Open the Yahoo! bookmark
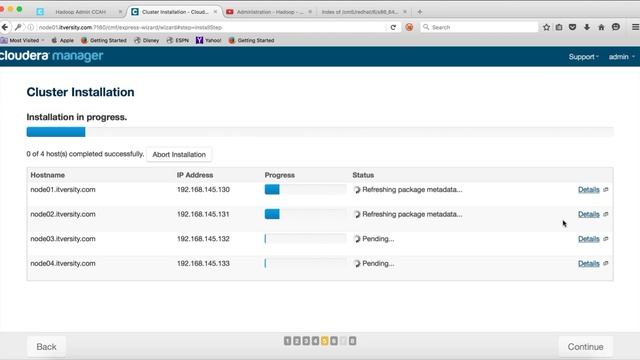The image size is (640, 360). pos(209,40)
